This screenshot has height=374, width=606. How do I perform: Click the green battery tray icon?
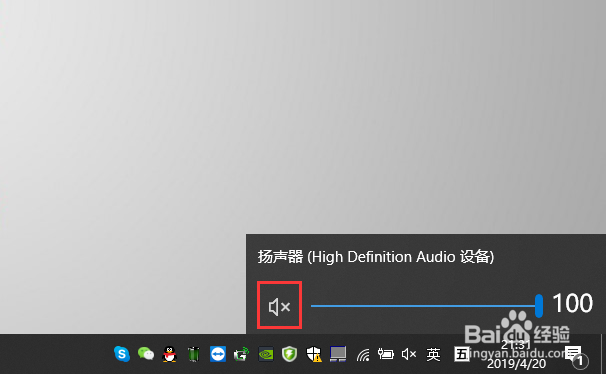point(194,354)
